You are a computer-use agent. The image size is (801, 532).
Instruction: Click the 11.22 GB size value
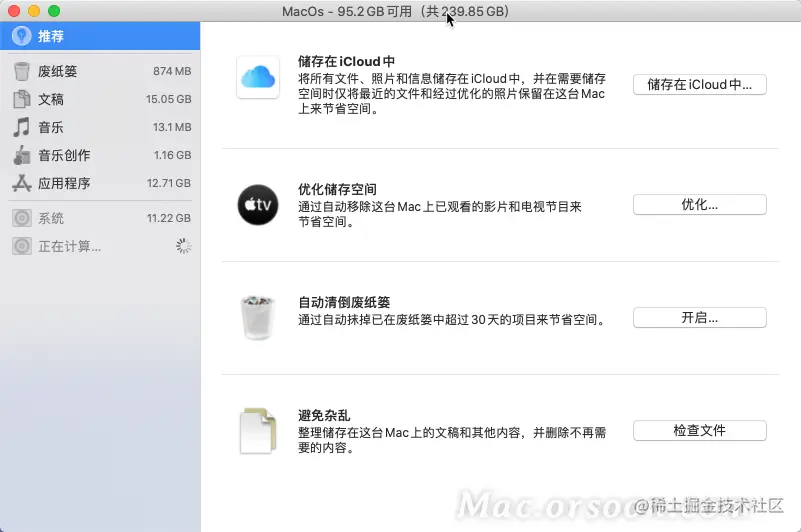[169, 218]
